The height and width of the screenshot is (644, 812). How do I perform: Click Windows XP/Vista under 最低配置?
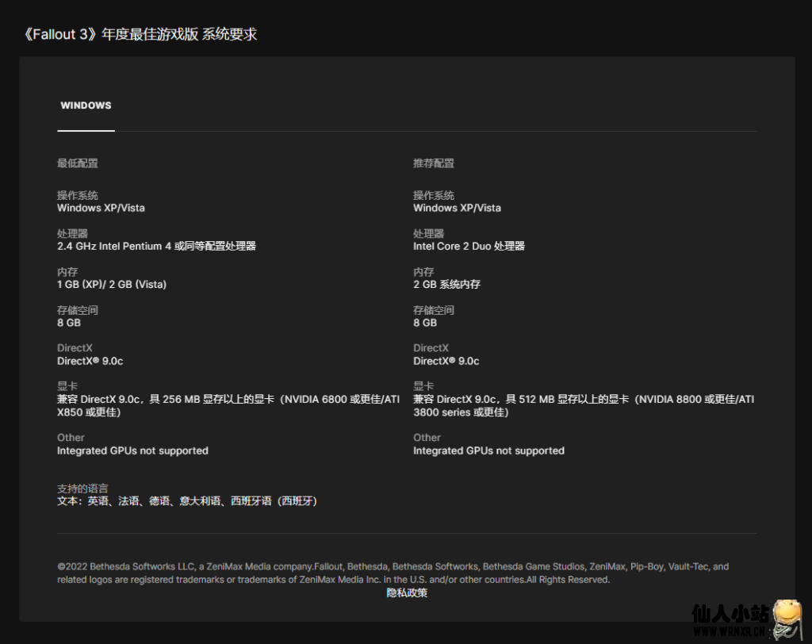(x=101, y=208)
